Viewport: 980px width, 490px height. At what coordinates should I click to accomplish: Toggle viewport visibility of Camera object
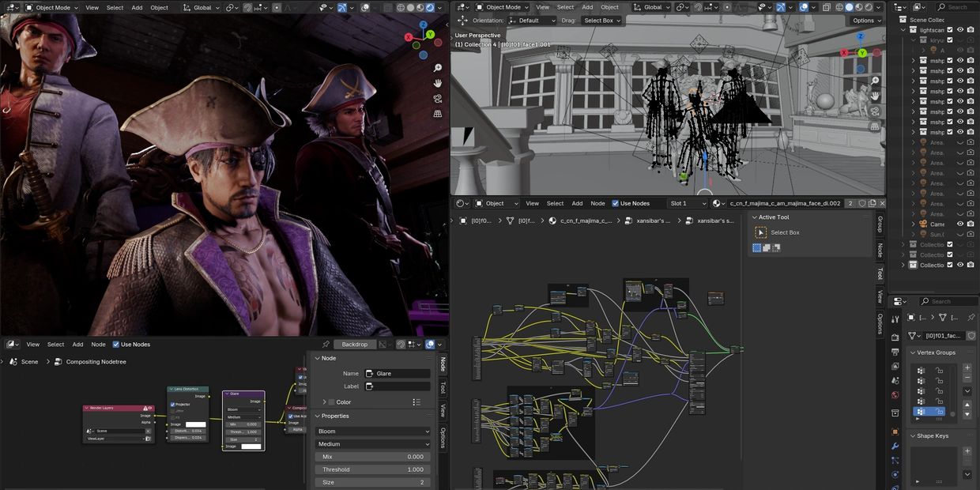(960, 224)
